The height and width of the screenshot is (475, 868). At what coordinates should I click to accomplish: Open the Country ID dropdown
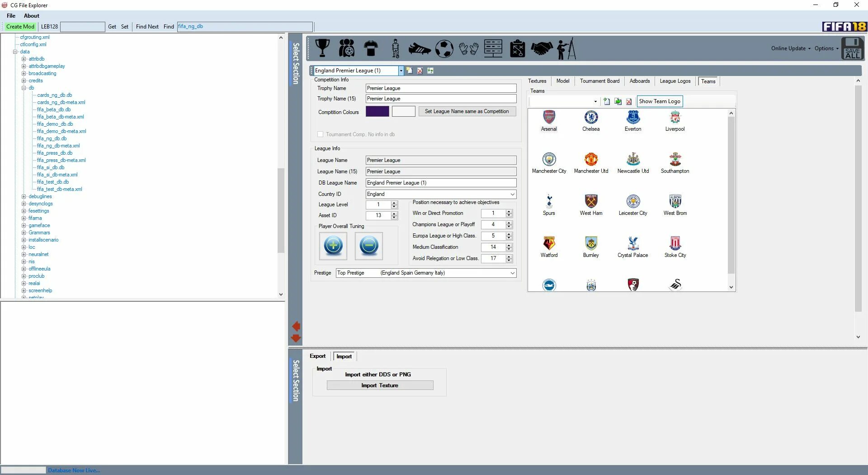(x=512, y=195)
